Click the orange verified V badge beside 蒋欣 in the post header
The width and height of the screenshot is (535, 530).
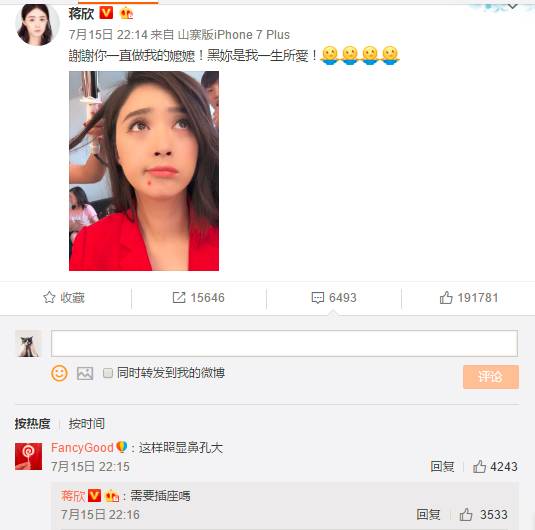pyautogui.click(x=106, y=13)
